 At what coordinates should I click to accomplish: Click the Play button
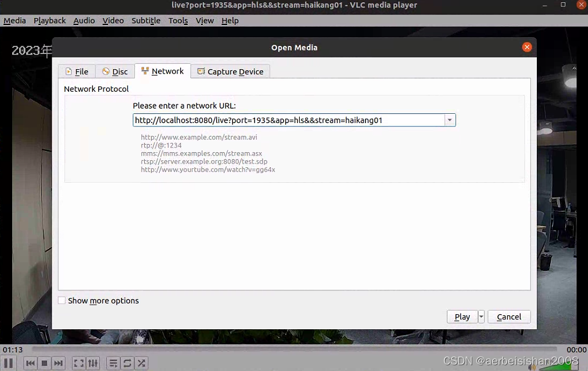tap(462, 316)
